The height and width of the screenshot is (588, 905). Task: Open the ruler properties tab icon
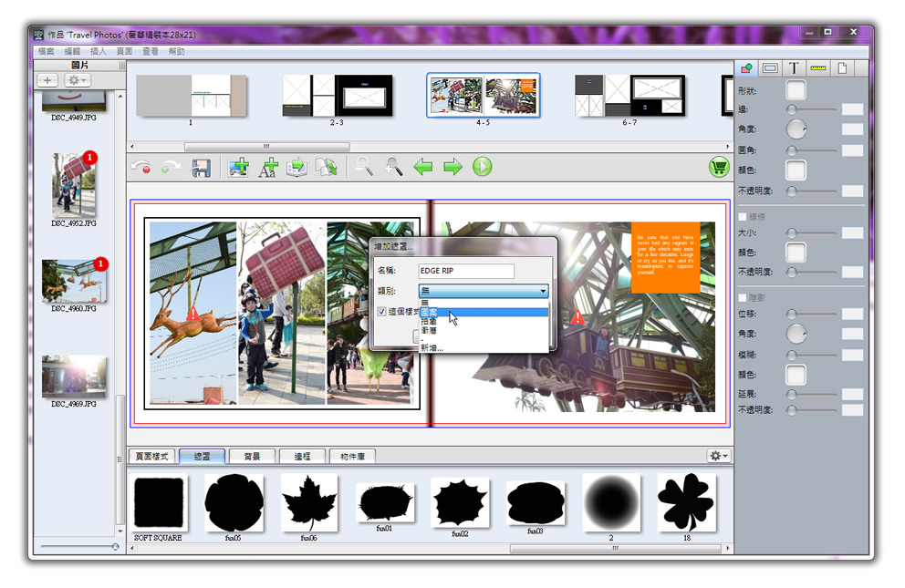[x=817, y=68]
